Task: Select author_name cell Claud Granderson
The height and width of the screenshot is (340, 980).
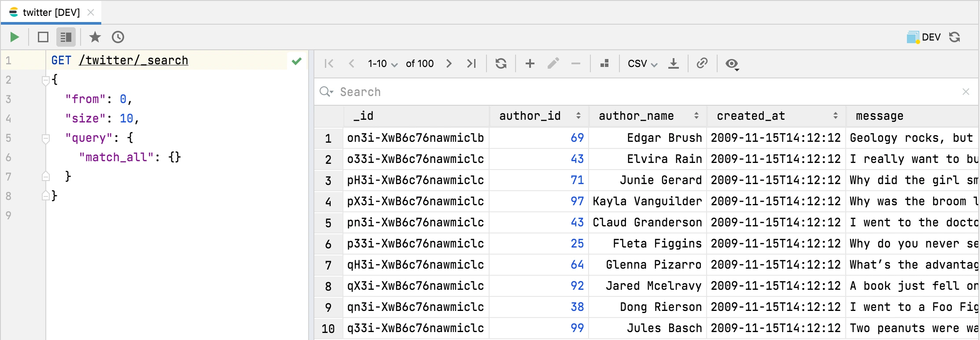Action: pos(648,222)
